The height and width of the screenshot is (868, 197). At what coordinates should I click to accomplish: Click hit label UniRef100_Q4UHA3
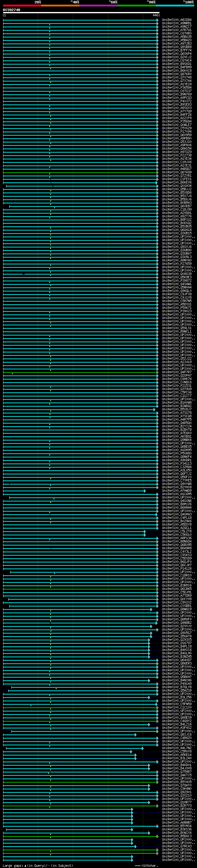pos(176,515)
